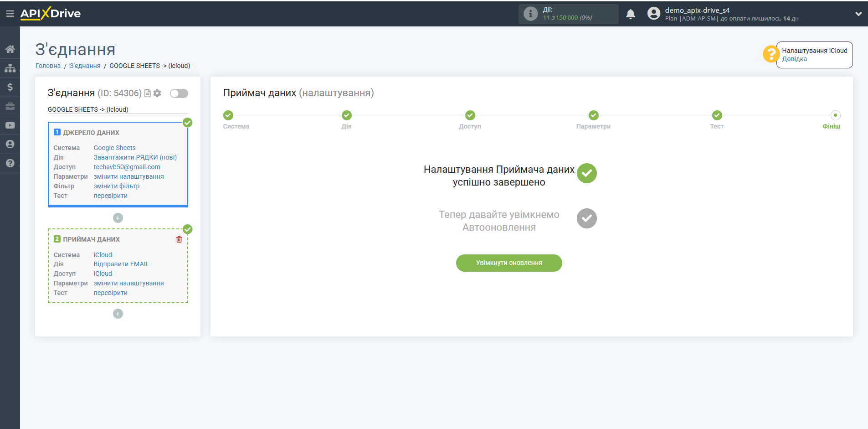This screenshot has width=868, height=429.
Task: Go to Параметри wizard step
Action: point(593,115)
